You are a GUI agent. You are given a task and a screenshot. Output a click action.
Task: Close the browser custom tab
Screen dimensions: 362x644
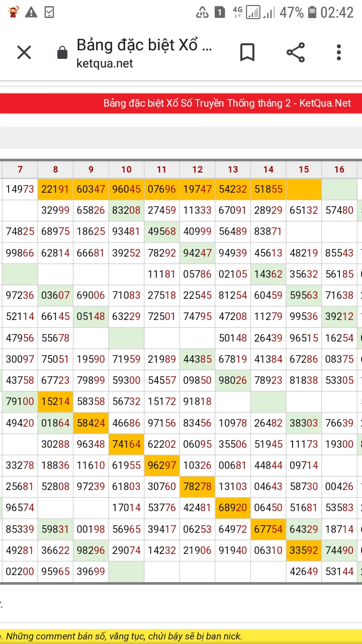click(x=24, y=52)
